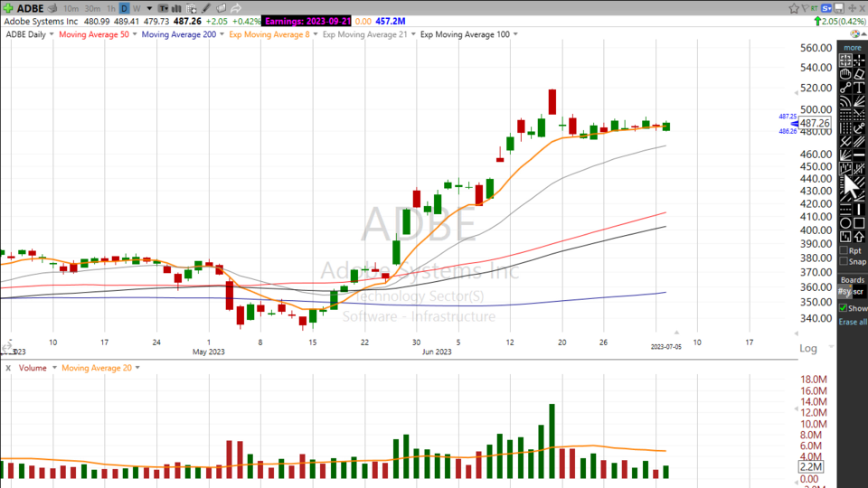Click the Erase all link
868x488 pixels.
tap(852, 322)
